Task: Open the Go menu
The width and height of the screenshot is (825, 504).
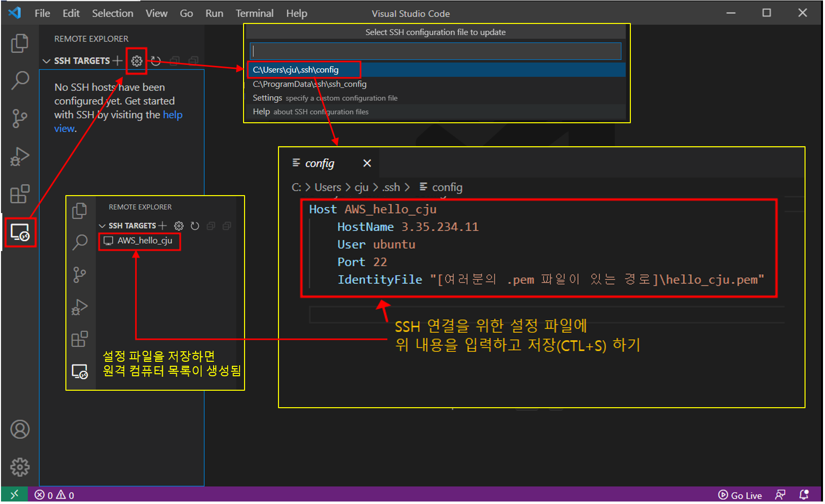Action: click(186, 13)
